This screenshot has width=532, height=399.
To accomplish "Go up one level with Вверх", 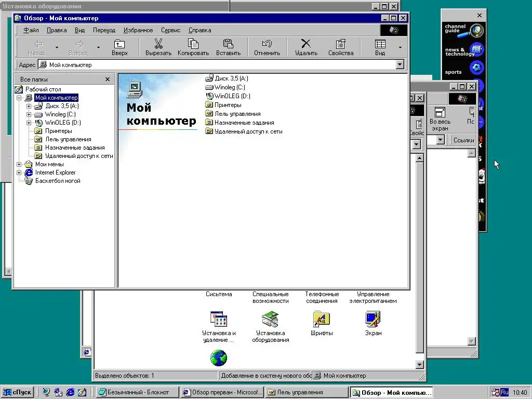I will pos(119,47).
